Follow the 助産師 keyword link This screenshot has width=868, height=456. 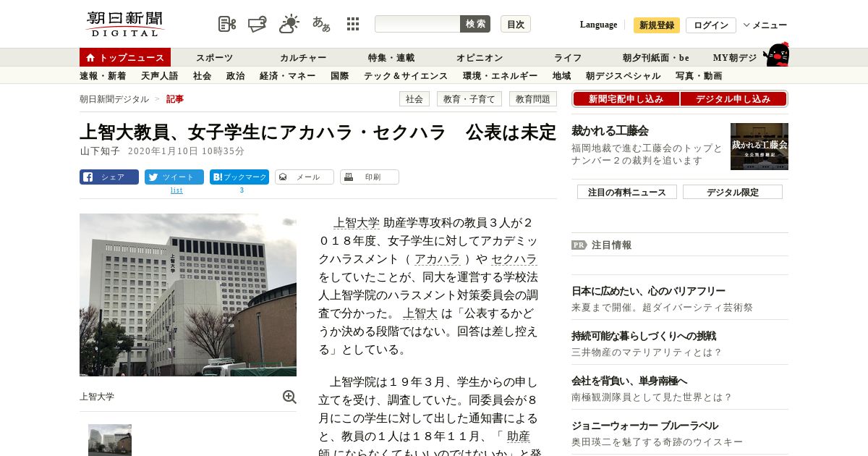[518, 436]
